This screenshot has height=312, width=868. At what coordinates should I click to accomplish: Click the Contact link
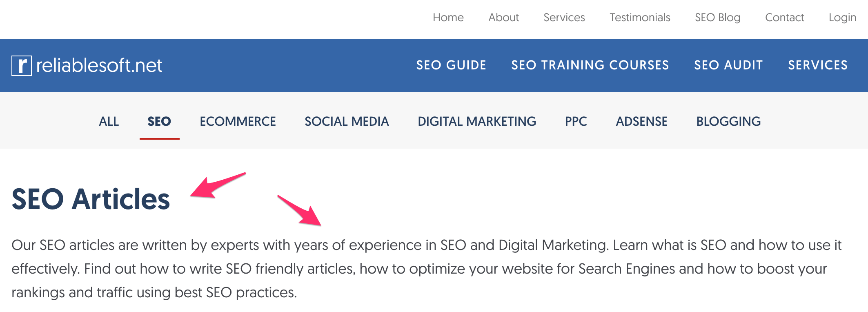[784, 18]
